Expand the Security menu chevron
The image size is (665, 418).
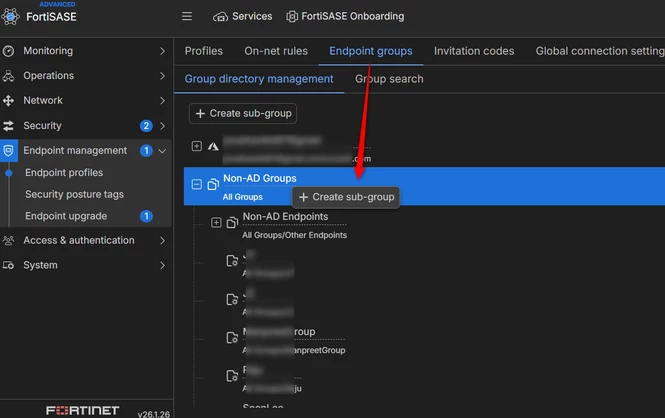[x=162, y=126]
